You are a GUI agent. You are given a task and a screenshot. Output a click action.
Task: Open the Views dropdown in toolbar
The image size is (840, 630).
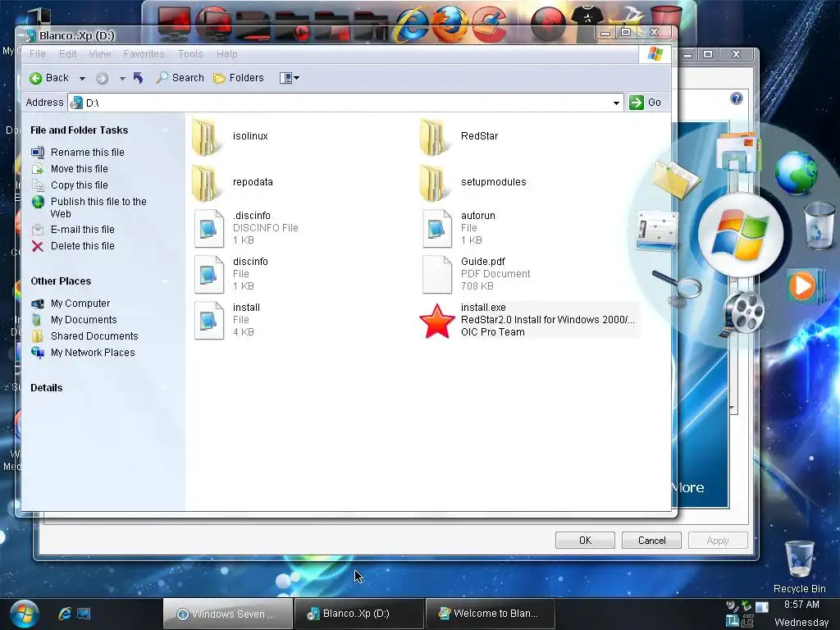point(290,78)
